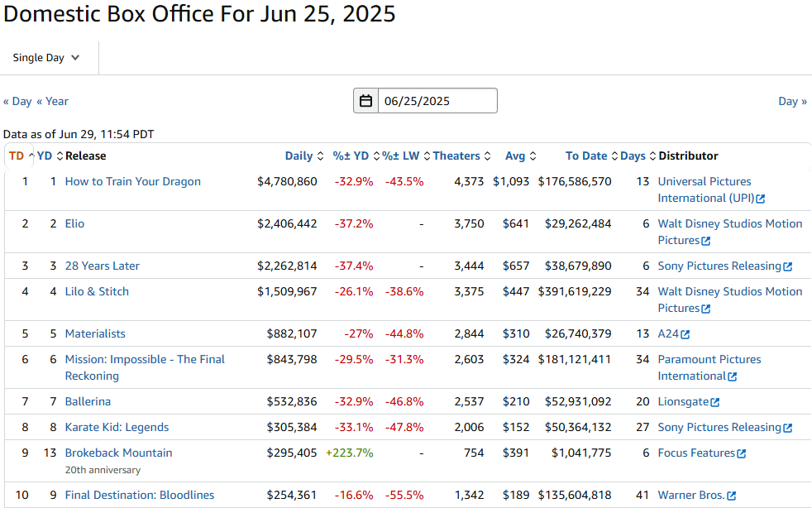812x508 pixels.
Task: Open Elio release page
Action: click(74, 223)
